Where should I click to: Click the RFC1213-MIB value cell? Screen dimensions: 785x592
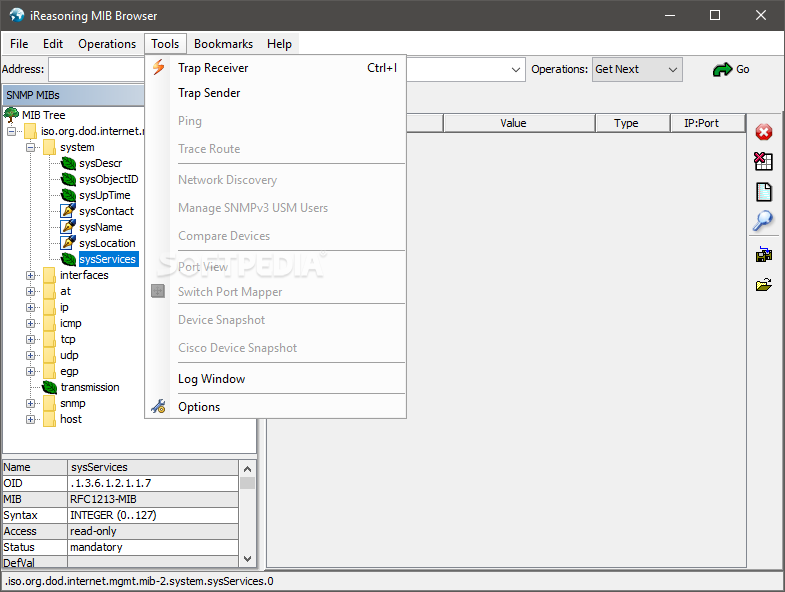tap(153, 499)
